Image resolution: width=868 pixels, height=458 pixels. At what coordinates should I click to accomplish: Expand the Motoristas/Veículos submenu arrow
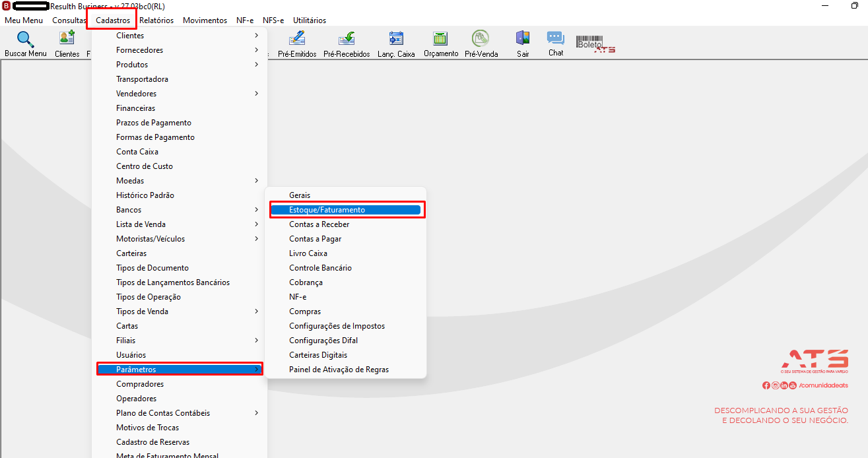[256, 239]
